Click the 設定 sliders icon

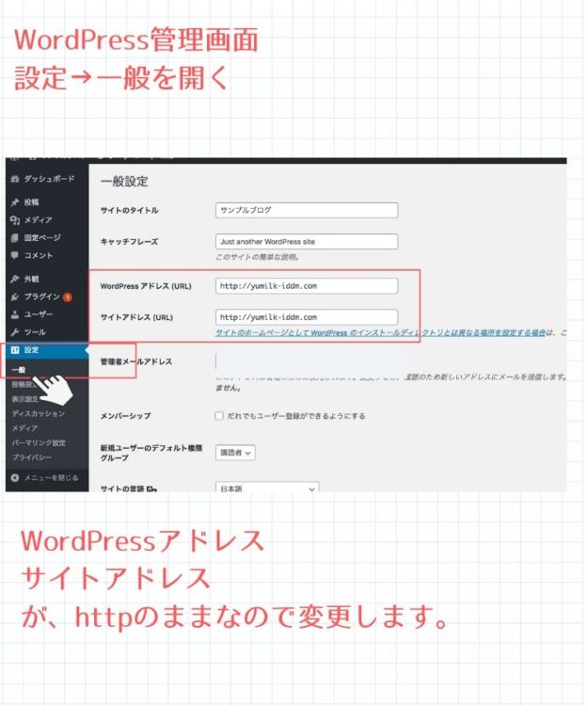(x=15, y=350)
